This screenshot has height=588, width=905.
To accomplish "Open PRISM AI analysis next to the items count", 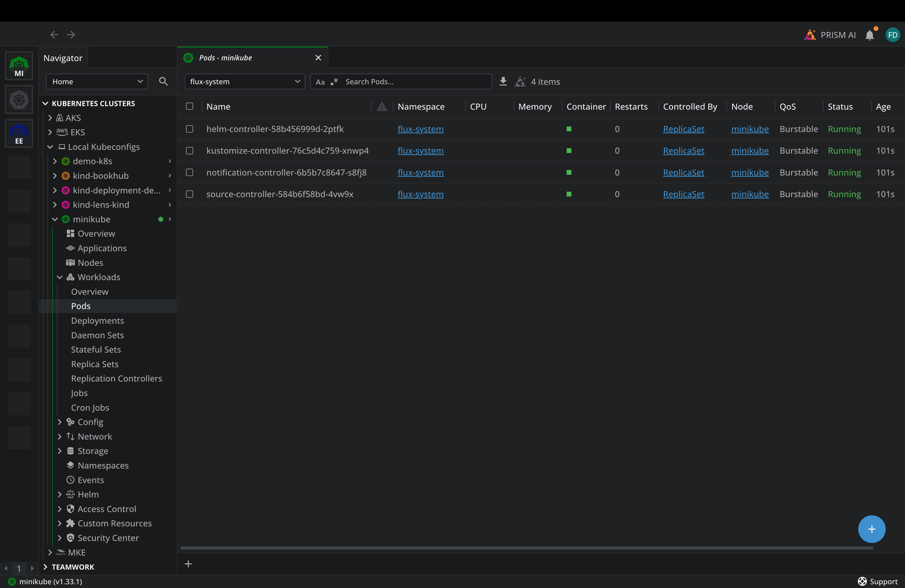I will [520, 82].
